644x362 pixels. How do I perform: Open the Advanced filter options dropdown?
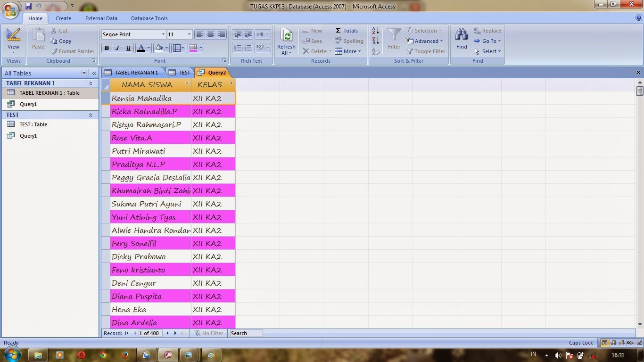coord(425,41)
